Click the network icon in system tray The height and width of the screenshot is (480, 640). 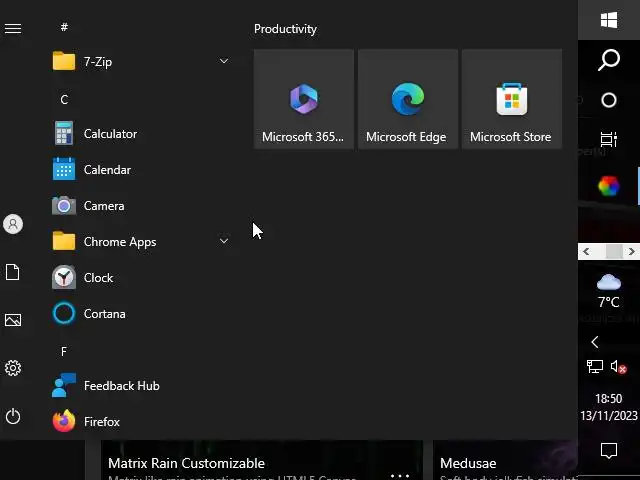(x=595, y=366)
